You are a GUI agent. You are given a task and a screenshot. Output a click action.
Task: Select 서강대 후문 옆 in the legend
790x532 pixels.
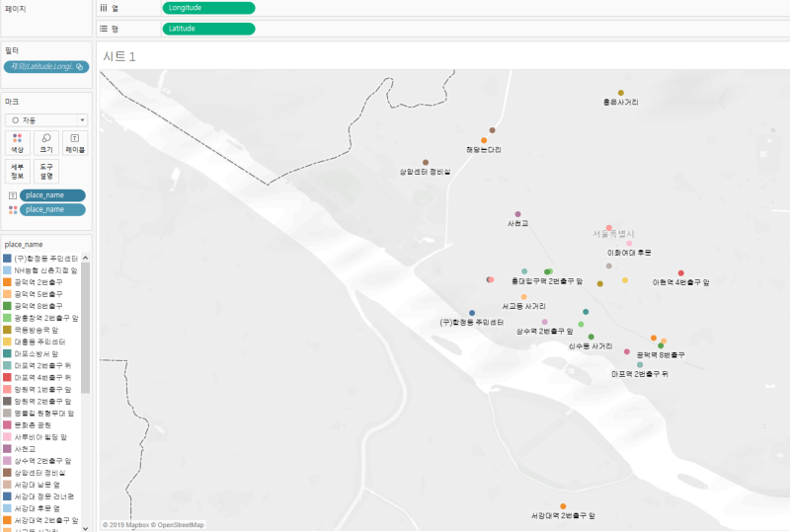click(38, 509)
